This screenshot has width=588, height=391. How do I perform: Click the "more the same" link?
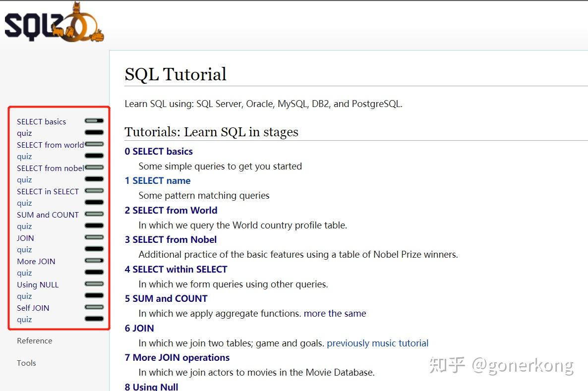coord(335,313)
